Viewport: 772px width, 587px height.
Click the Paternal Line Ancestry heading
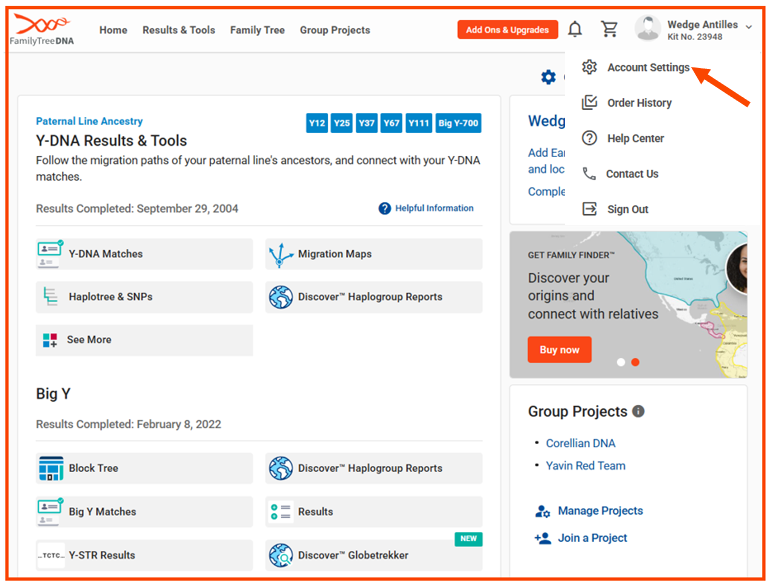point(89,121)
